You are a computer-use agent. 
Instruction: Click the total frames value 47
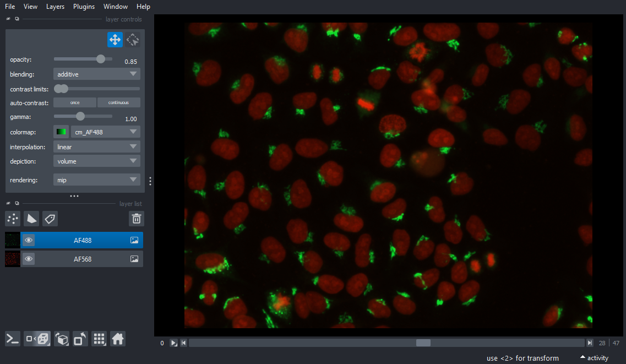tap(616, 343)
